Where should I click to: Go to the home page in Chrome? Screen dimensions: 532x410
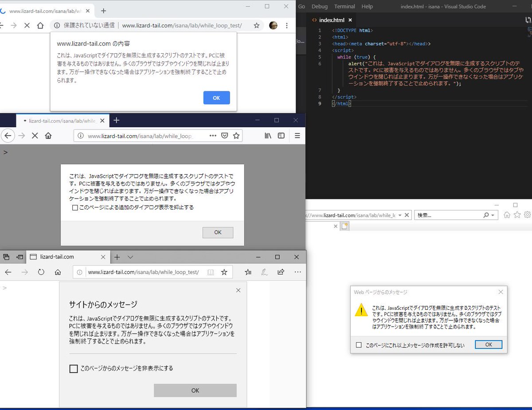[40, 26]
